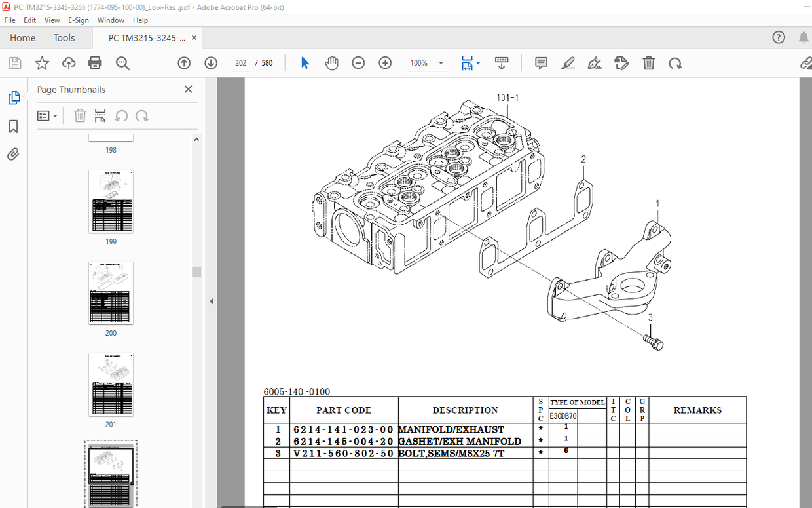Open thumbnails panel options menu dropdown
The height and width of the screenshot is (508, 812).
click(x=47, y=115)
